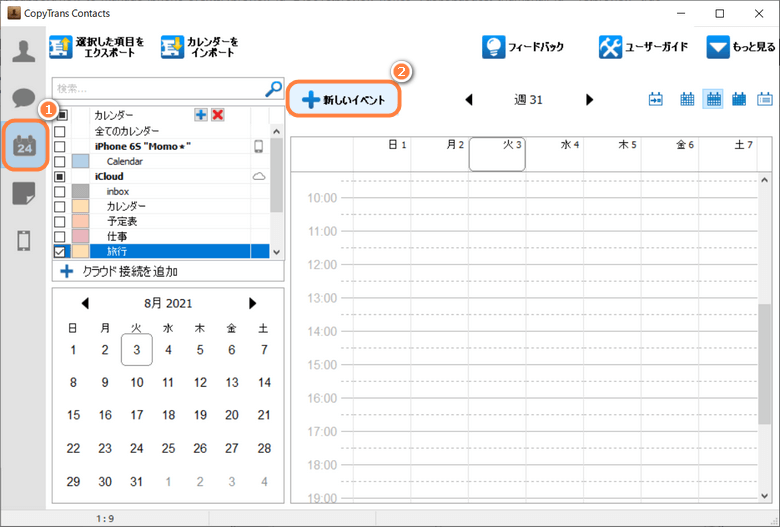Check the 予定表 calendar checkbox
780x527 pixels.
point(60,221)
